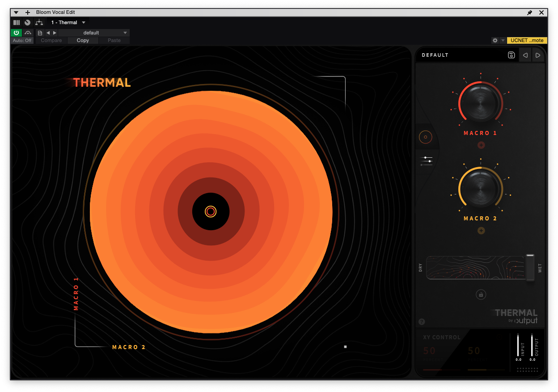Click the yellow 50 percent XY value

pos(474,351)
